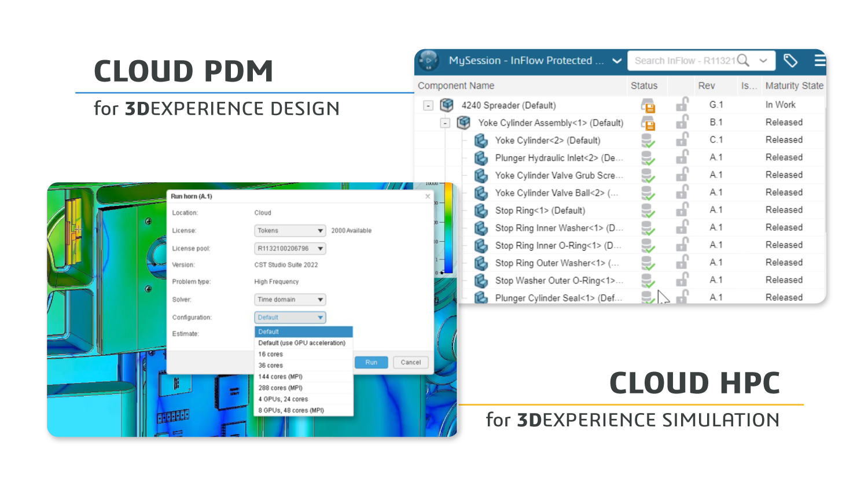The image size is (868, 490).
Task: Click the Stop Washer Outer O-Ring icon
Action: point(481,280)
